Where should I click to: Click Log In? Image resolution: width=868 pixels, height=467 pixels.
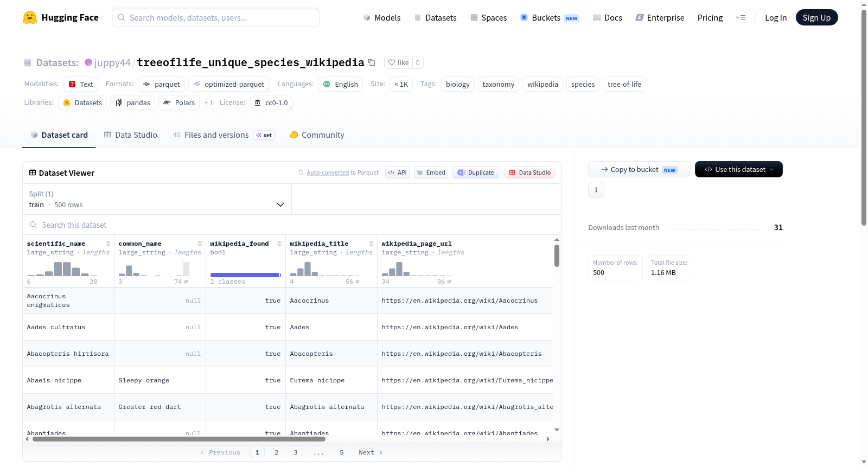[776, 17]
